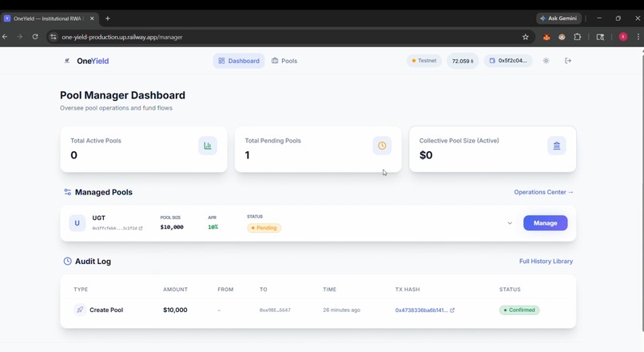Click the 0x1ffcfeb4...3c1f2d pool address
The width and height of the screenshot is (644, 352).
(114, 228)
